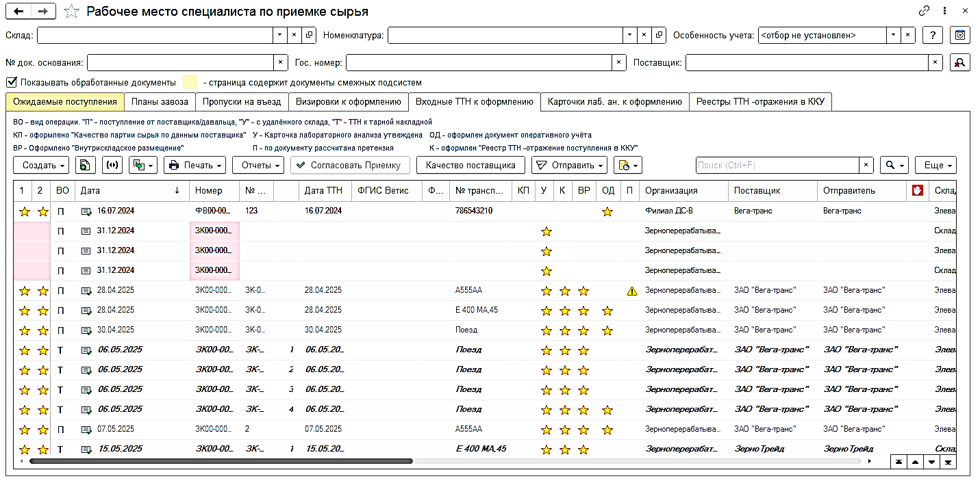Clear the Поставщик field with its x
980x483 pixels.
coord(935,62)
